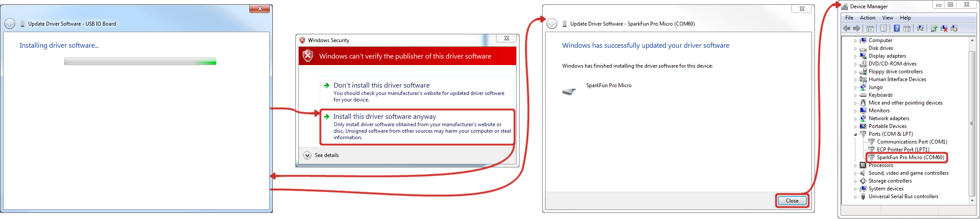Click Show/Hide Action Pane toolbar icon
Viewport: 980px width, 219px height.
(x=907, y=29)
